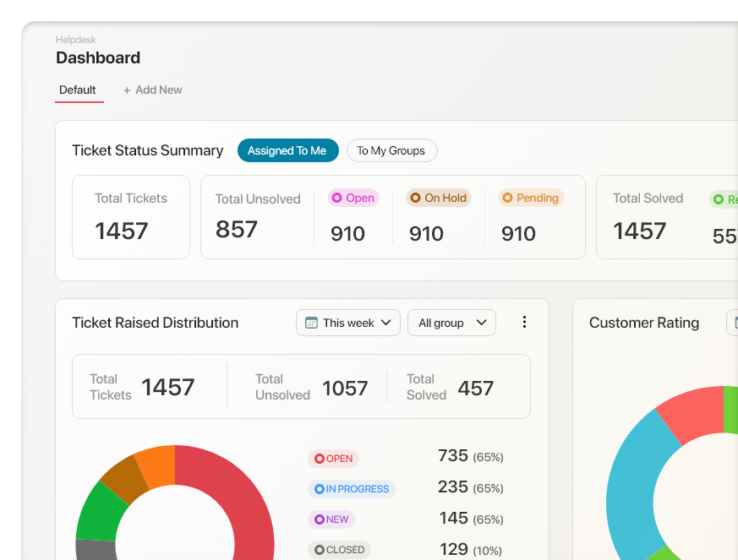This screenshot has width=738, height=560.
Task: Open the three-dot menu for Ticket Raised Distribution
Action: point(524,322)
